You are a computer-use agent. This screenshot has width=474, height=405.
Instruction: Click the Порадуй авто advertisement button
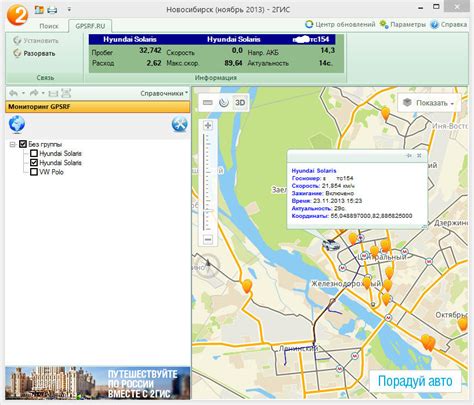(415, 381)
